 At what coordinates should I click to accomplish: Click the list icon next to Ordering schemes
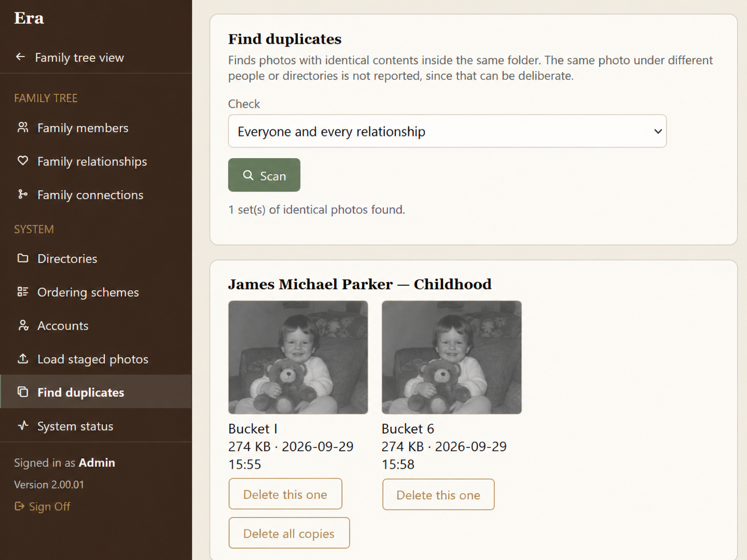click(23, 292)
